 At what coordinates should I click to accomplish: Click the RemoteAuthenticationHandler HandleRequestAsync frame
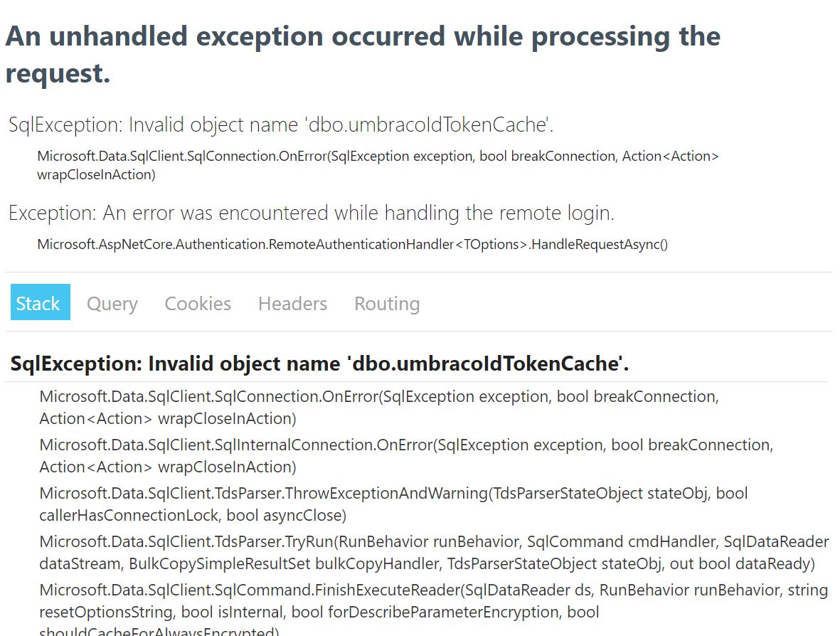[x=353, y=244]
